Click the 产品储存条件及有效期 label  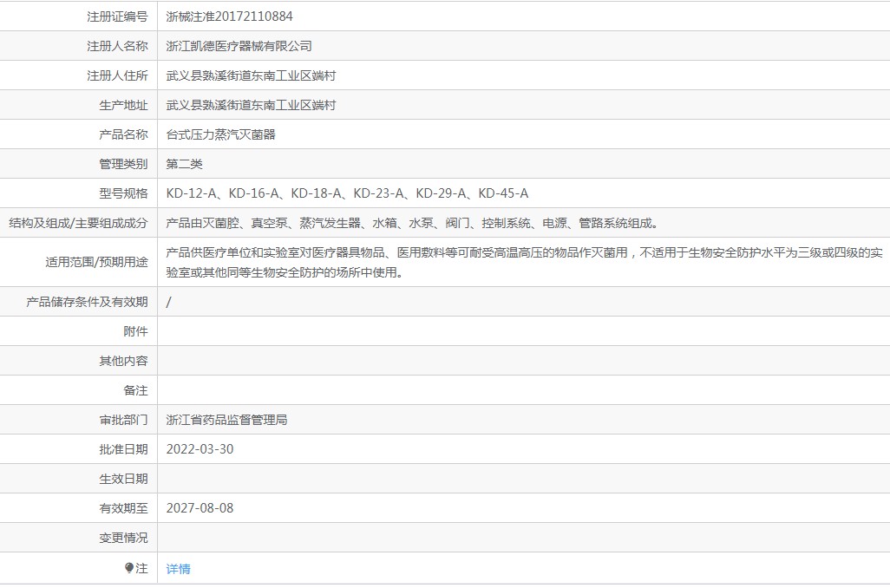click(x=87, y=302)
